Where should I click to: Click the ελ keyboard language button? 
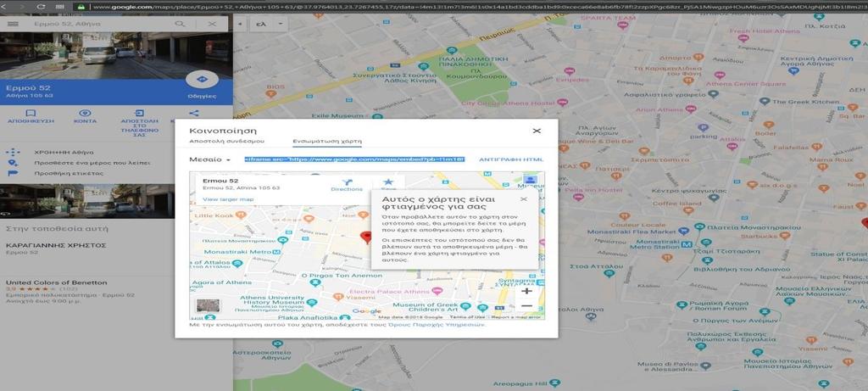(x=262, y=25)
